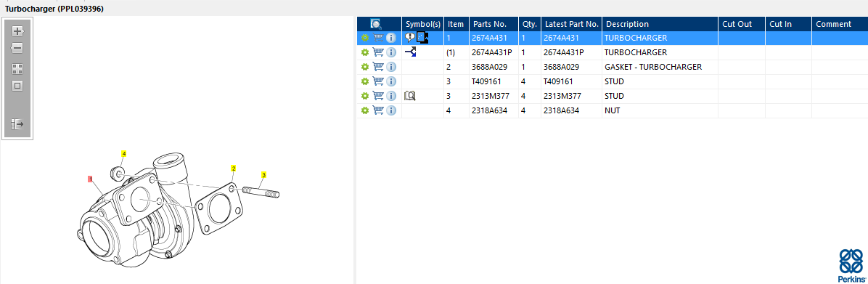Add part 2674A431P to cart
This screenshot has height=284, width=868.
click(x=379, y=52)
